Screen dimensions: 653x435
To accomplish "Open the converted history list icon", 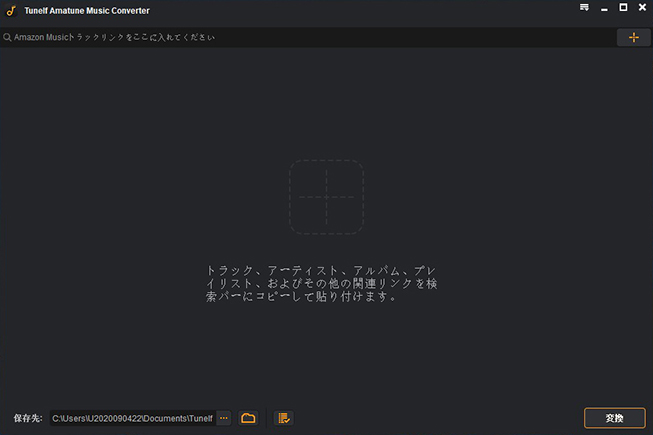I will (x=284, y=418).
